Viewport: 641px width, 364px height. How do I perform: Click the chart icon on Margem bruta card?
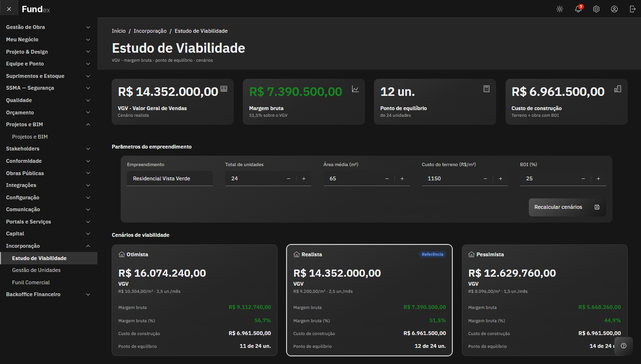355,89
